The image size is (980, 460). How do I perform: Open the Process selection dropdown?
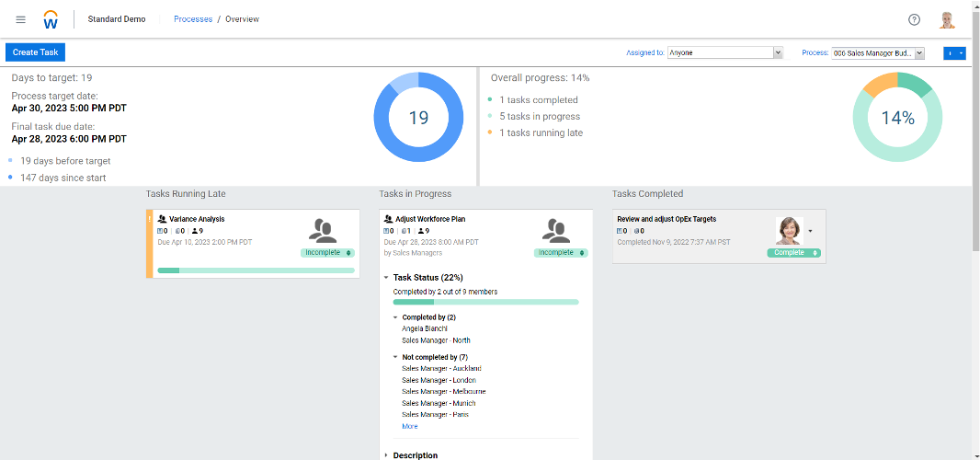878,53
